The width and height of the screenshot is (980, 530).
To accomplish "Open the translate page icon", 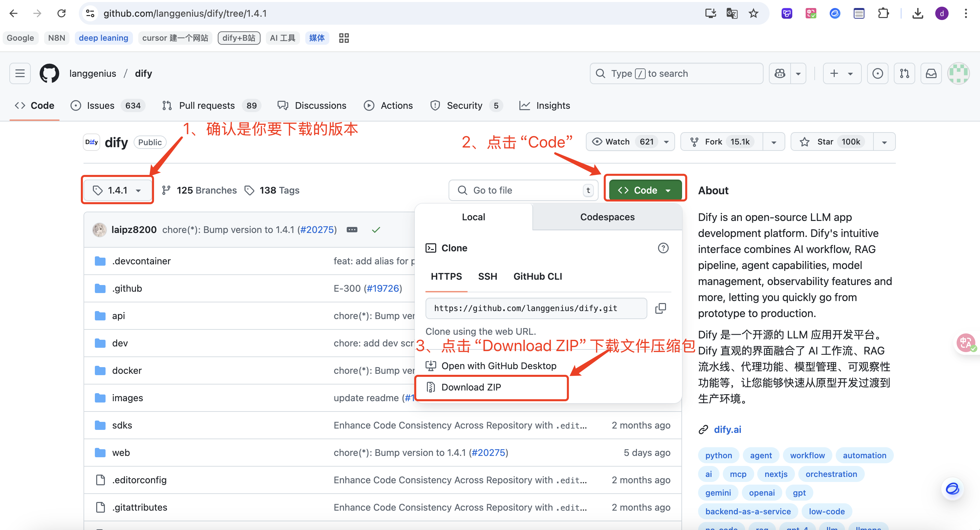I will coord(731,14).
